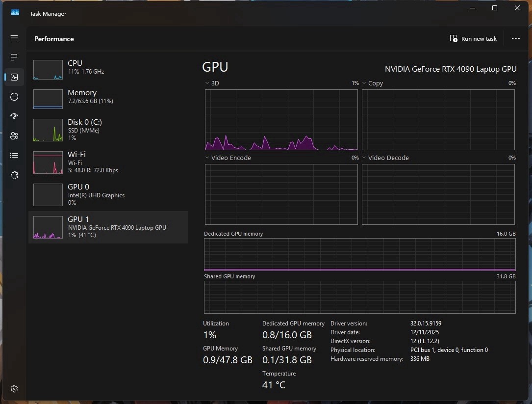Viewport: 532px width, 404px height.
Task: Click driver date 12/11/2025
Action: [x=425, y=332]
